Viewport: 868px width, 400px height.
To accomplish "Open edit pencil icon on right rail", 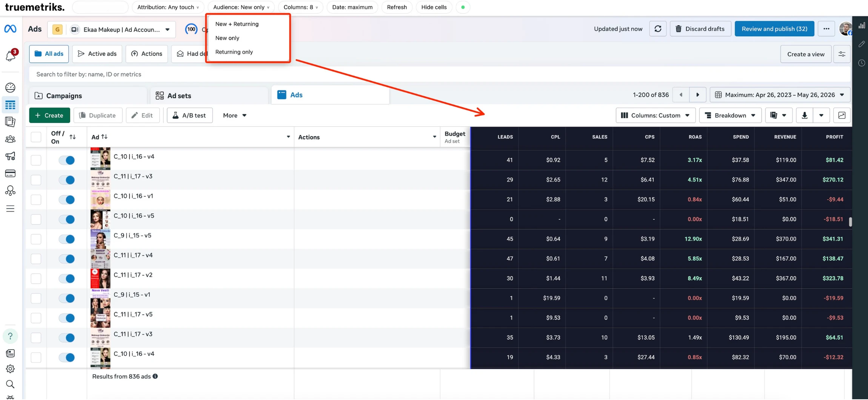I will pyautogui.click(x=862, y=44).
